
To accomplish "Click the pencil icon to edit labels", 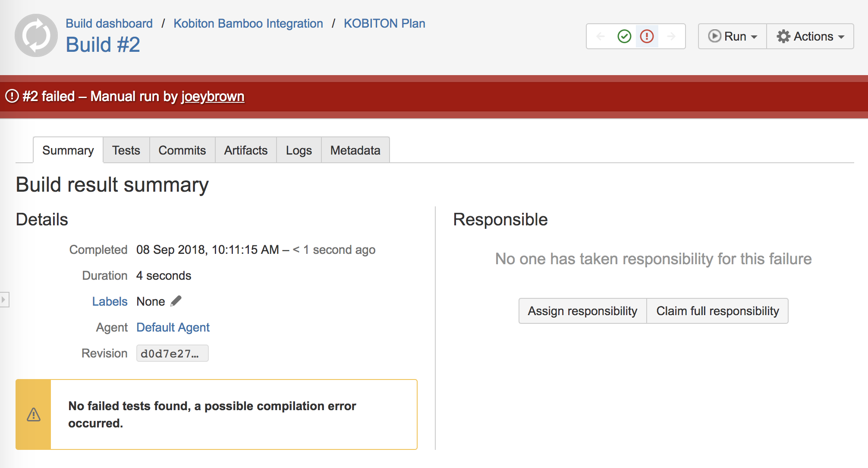I will tap(176, 301).
